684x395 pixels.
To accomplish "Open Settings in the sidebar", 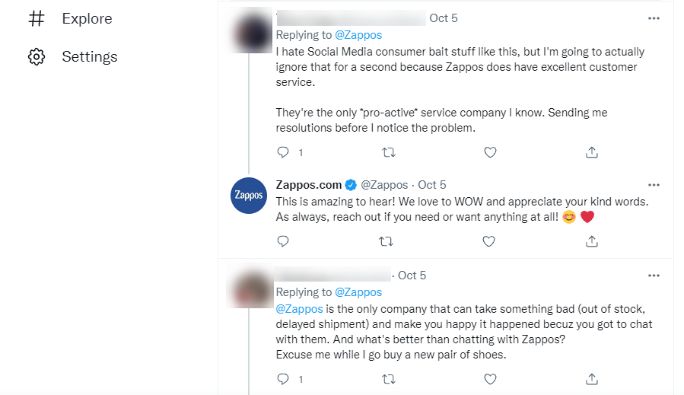I will click(73, 57).
